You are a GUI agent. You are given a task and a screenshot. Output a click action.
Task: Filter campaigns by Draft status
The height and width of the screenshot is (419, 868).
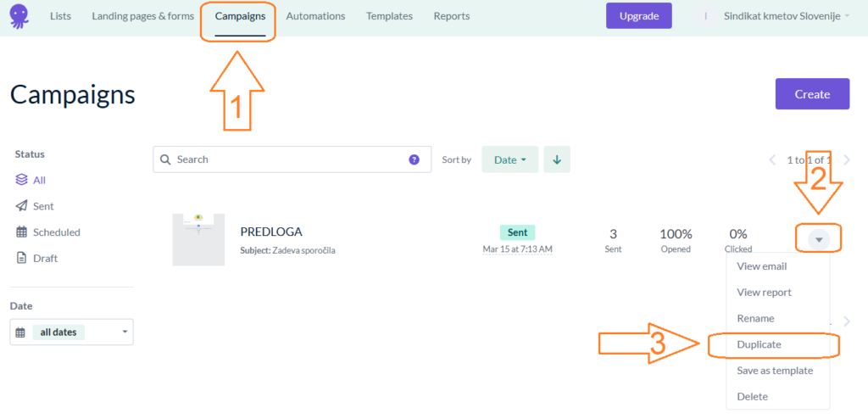pyautogui.click(x=45, y=258)
